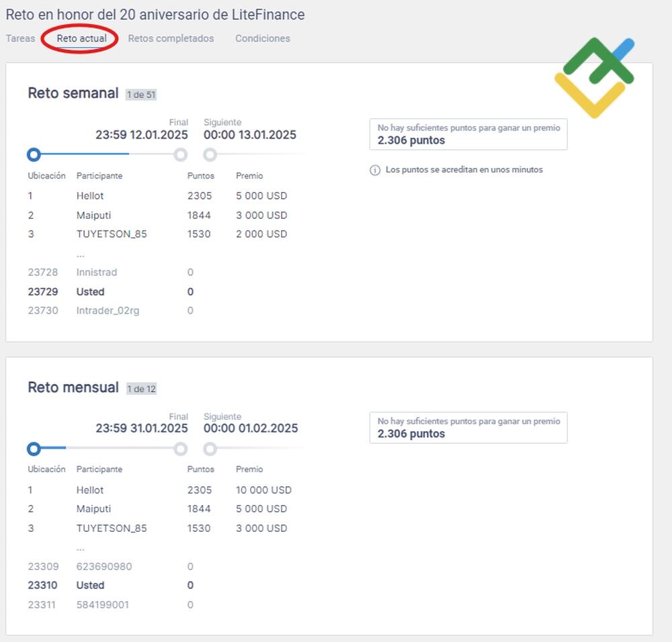Select Maiputi in the monthly ranking
The height and width of the screenshot is (642, 672).
point(93,509)
